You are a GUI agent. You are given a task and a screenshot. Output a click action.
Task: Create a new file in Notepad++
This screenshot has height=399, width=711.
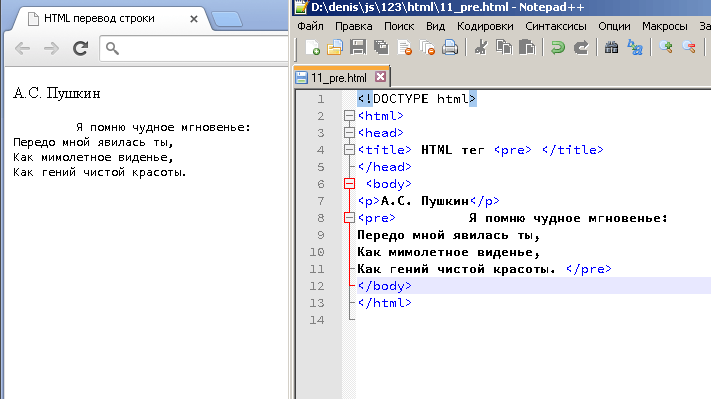click(312, 48)
